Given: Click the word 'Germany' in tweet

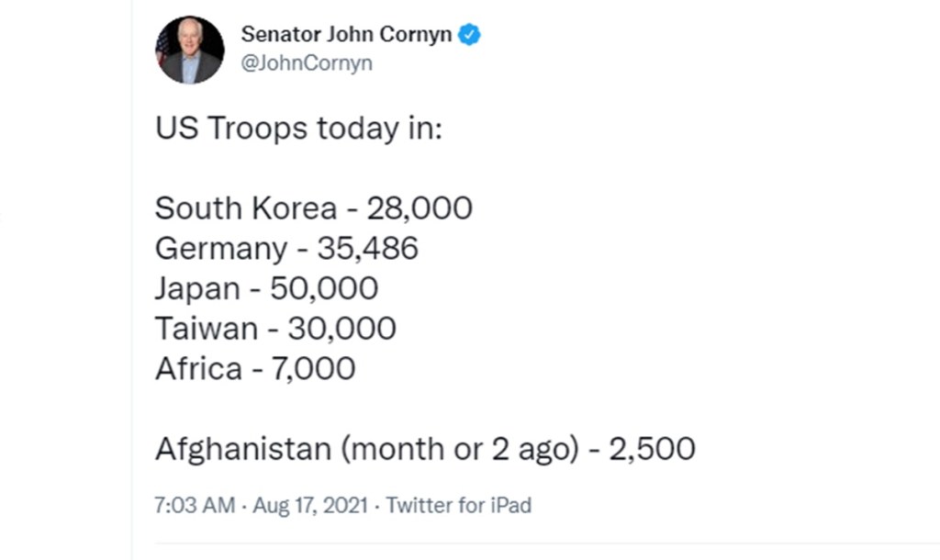Looking at the screenshot, I should point(220,249).
